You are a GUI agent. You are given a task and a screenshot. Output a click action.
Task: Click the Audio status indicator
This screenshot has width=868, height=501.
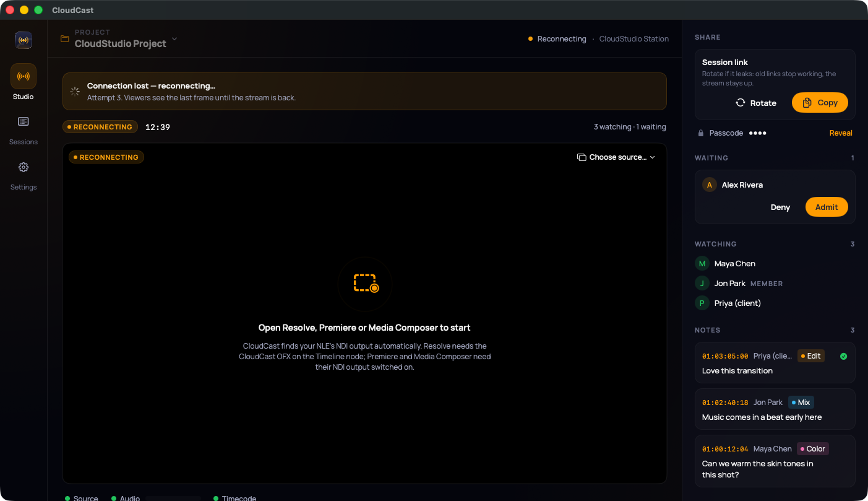pyautogui.click(x=126, y=498)
